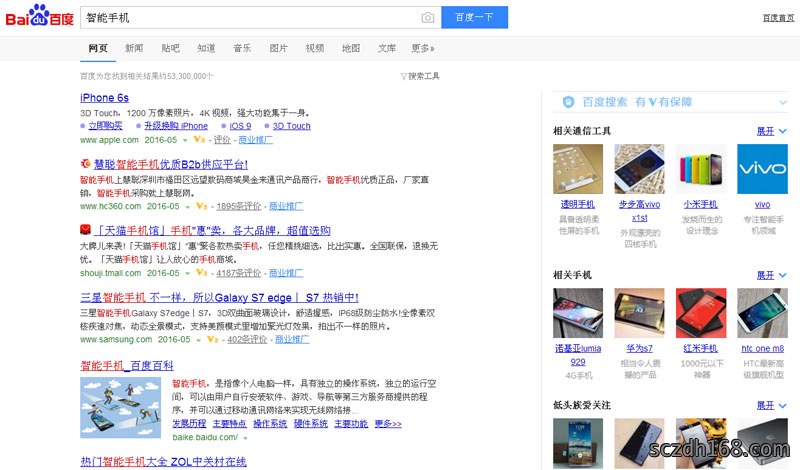Open the 智能手机_百度百科 result
This screenshot has height=470, width=800.
tap(127, 365)
